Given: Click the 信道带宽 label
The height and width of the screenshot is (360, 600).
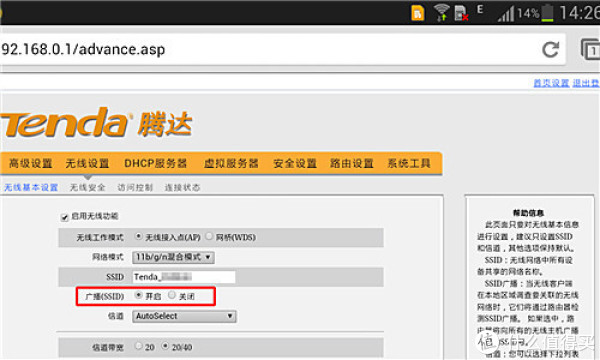Looking at the screenshot, I should [x=108, y=347].
